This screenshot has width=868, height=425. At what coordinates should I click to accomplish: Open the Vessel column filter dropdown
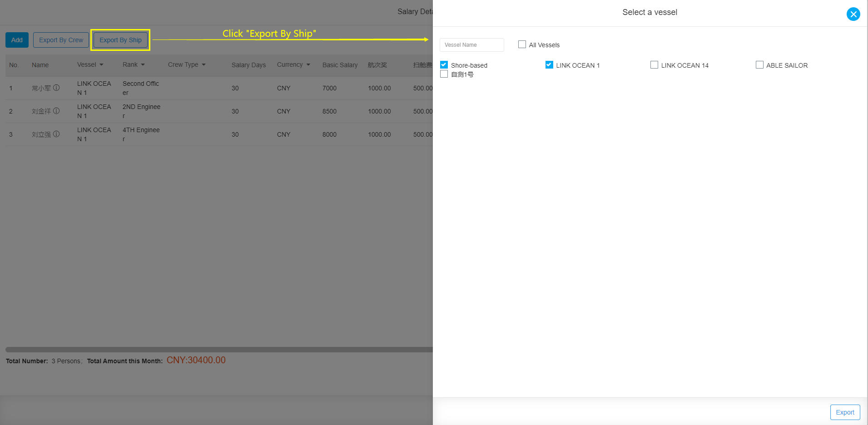(x=101, y=65)
